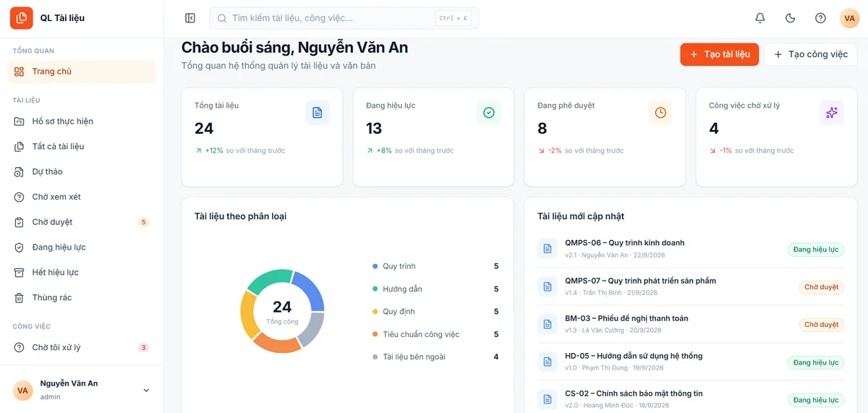Open the VA avatar in the top bar
868x413 pixels.
coord(849,18)
